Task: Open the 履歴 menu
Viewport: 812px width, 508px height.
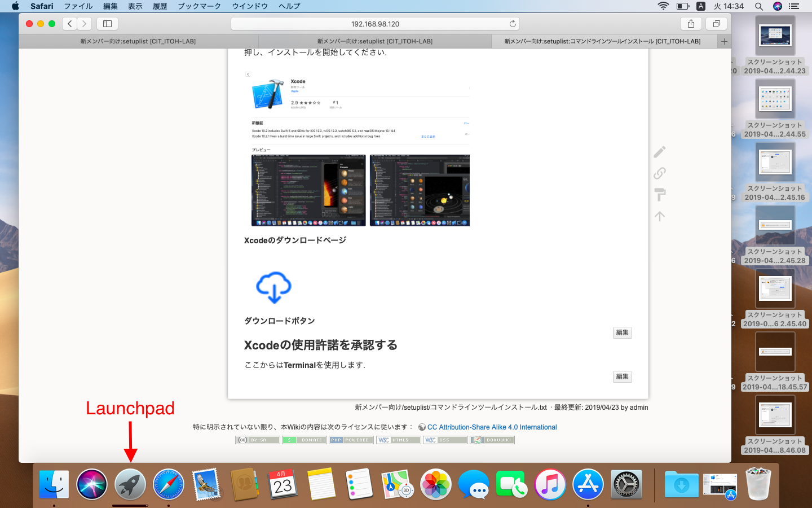Action: point(160,6)
